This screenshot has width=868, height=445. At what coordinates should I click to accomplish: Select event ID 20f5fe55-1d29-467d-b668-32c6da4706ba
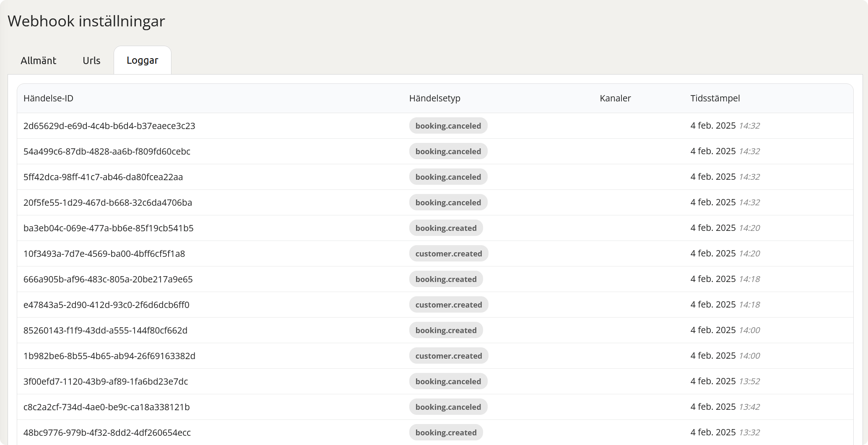[x=108, y=202]
